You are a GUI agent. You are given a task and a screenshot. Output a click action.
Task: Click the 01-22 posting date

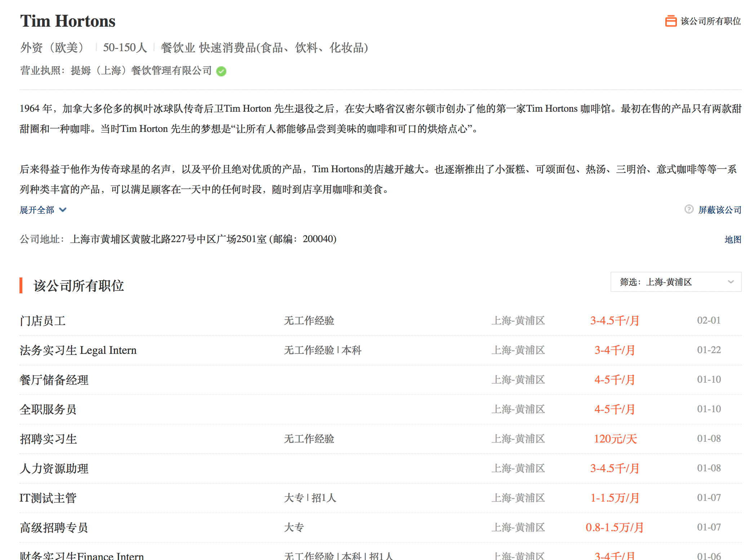click(709, 350)
